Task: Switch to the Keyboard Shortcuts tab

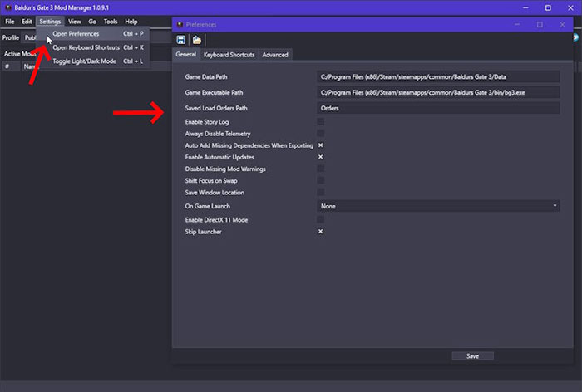Action: (228, 55)
